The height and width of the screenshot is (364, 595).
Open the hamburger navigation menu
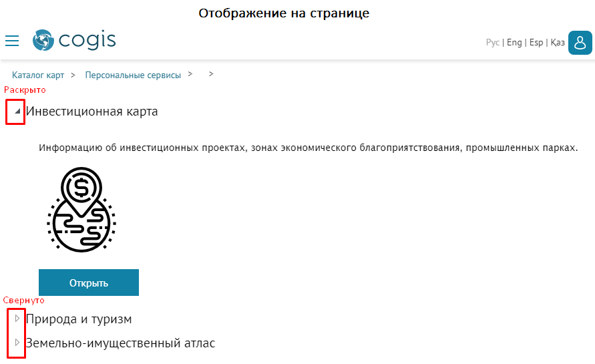pyautogui.click(x=12, y=41)
